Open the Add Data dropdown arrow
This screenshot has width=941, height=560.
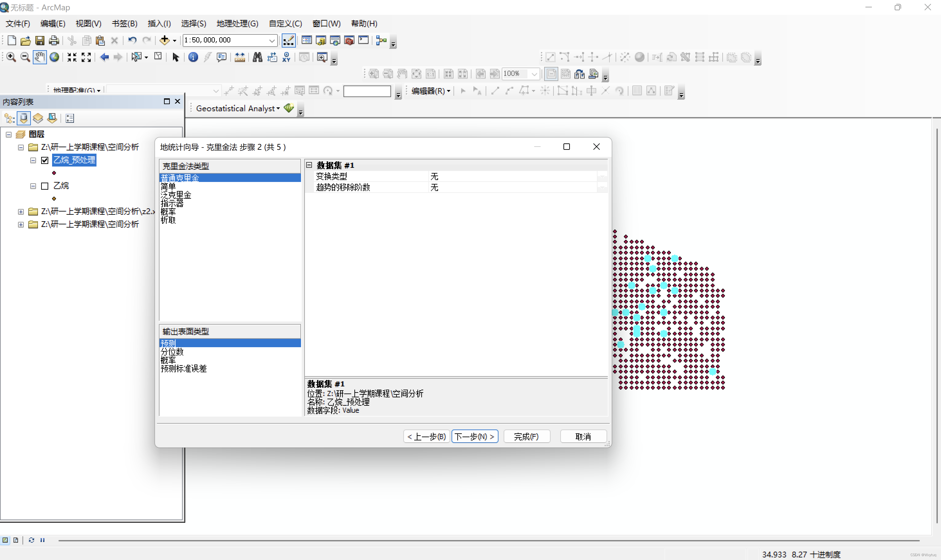(x=174, y=41)
